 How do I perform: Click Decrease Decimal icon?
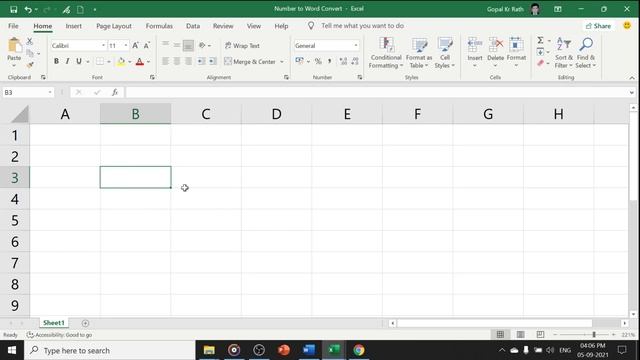355,61
